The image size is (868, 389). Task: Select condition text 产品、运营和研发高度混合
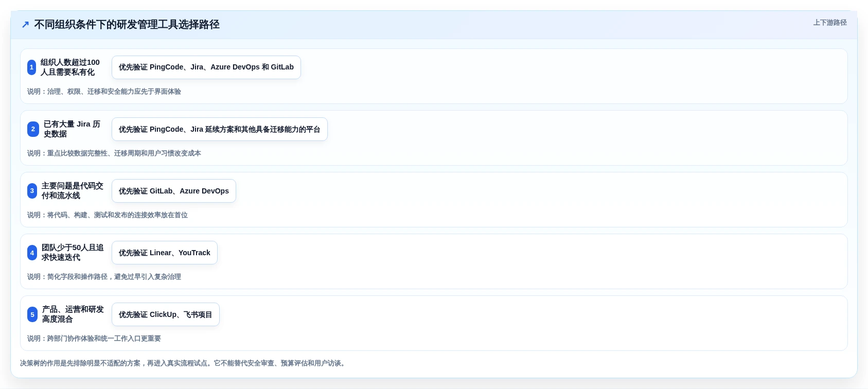(73, 314)
